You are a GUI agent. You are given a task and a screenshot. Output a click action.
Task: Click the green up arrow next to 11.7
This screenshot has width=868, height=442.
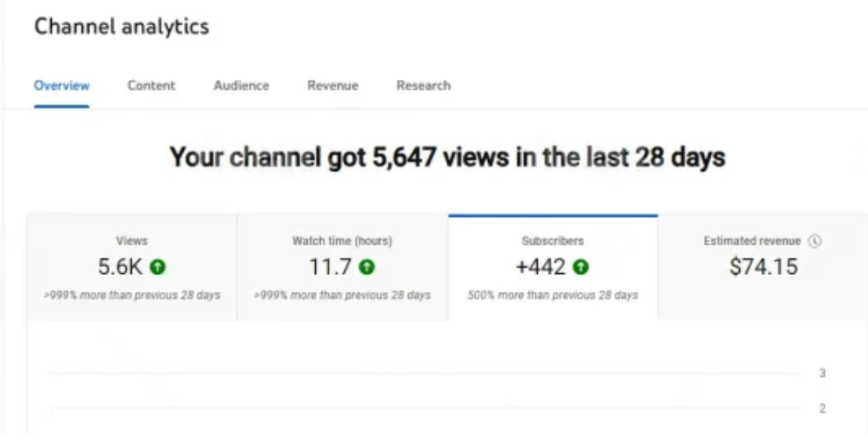(x=367, y=267)
